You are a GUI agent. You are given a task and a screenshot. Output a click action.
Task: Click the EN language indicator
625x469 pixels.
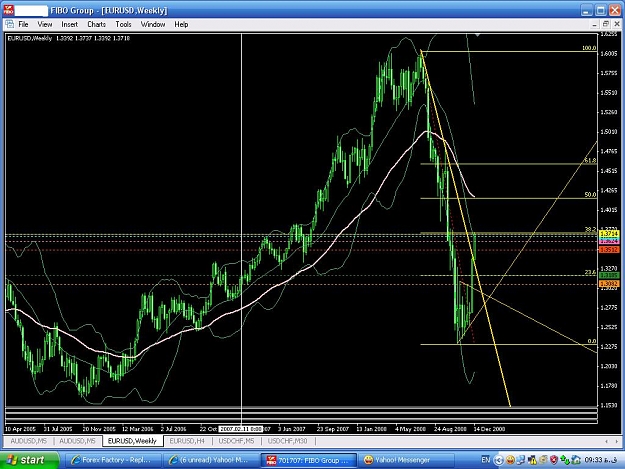(485, 460)
